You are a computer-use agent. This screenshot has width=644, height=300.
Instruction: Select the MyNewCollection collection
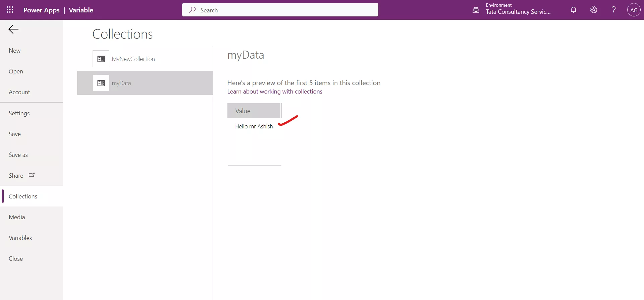pos(145,59)
